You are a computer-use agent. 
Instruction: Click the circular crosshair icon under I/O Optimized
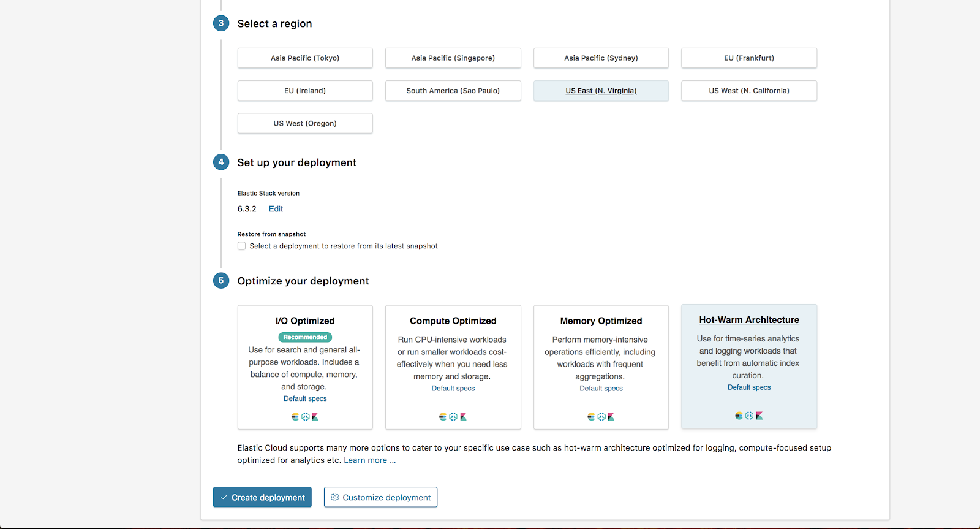point(306,417)
